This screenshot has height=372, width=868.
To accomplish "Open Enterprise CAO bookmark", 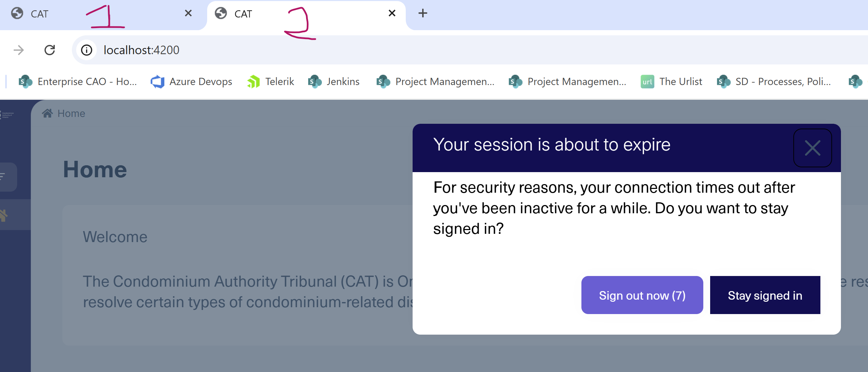I will tap(78, 82).
